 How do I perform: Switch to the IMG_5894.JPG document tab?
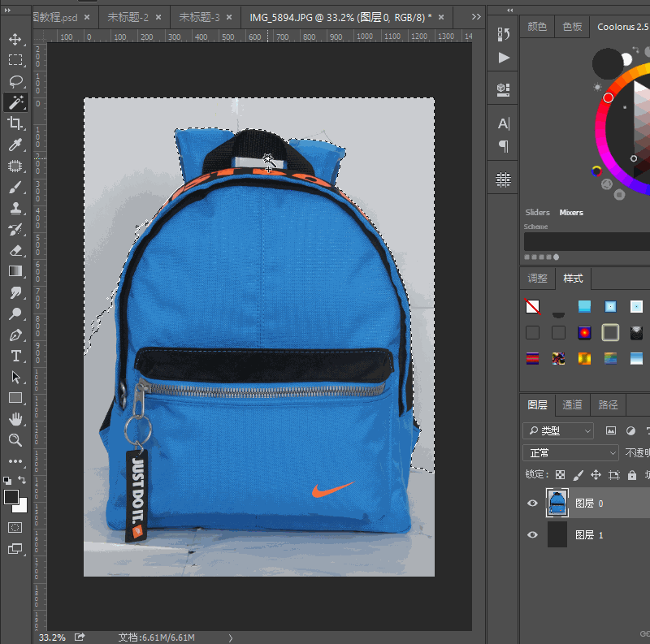340,17
